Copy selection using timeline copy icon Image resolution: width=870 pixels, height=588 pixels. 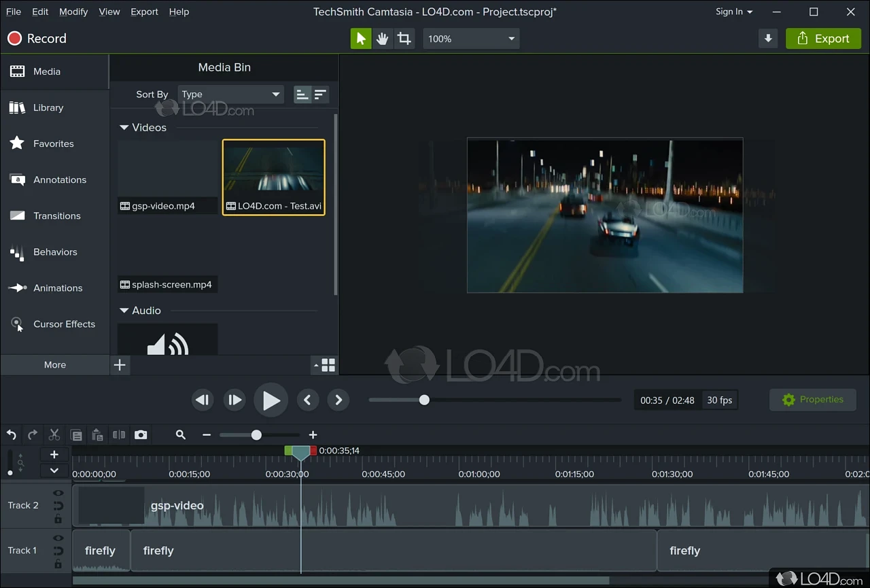pyautogui.click(x=76, y=435)
